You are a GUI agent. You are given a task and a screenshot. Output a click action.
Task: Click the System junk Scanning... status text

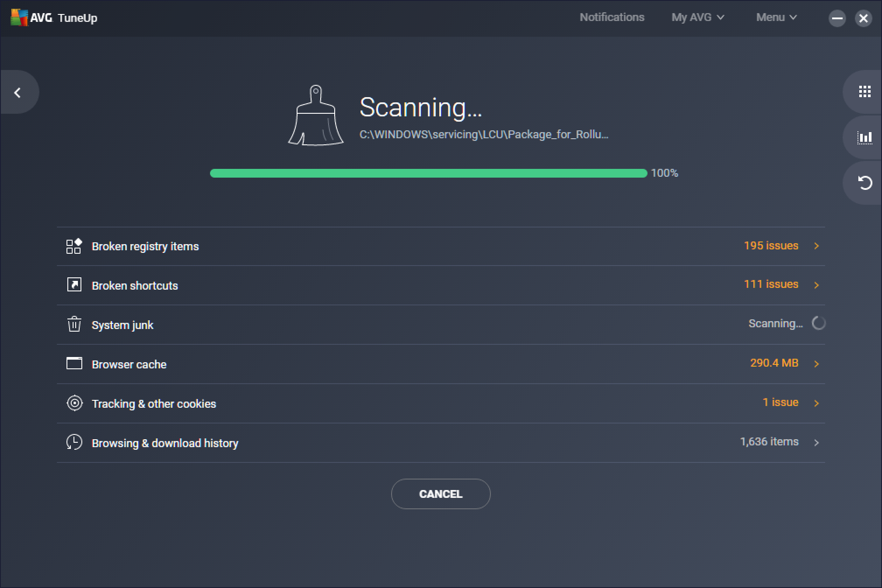tap(776, 324)
